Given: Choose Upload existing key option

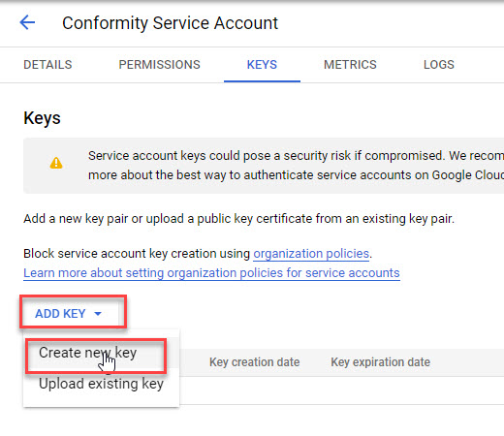Looking at the screenshot, I should 101,384.
